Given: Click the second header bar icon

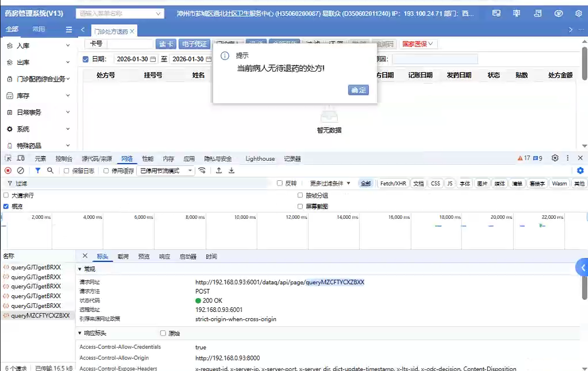Looking at the screenshot, I should 517,14.
